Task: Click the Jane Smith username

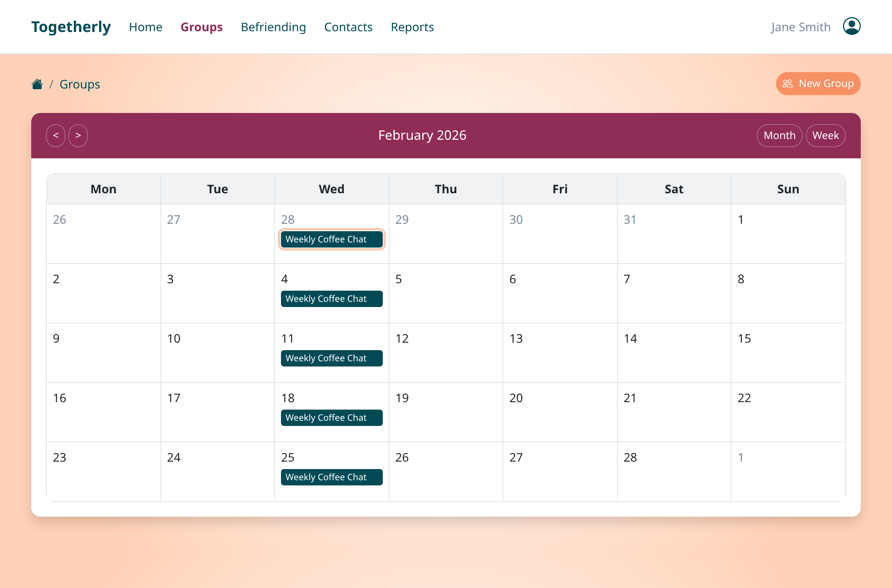Action: 801,27
